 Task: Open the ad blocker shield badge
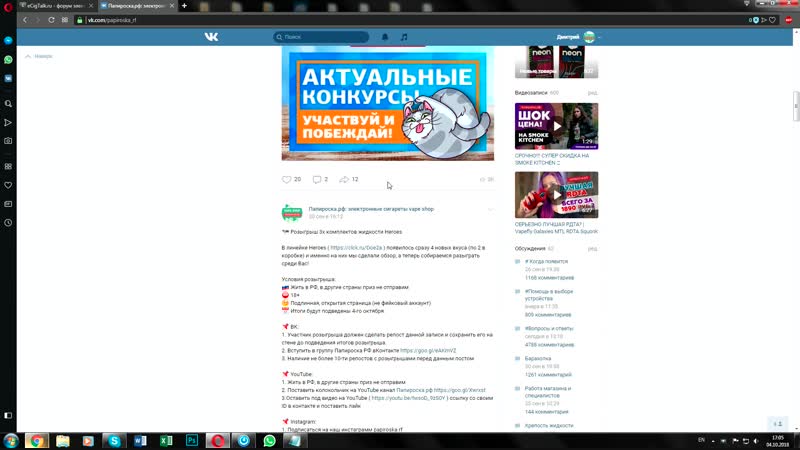click(x=754, y=20)
